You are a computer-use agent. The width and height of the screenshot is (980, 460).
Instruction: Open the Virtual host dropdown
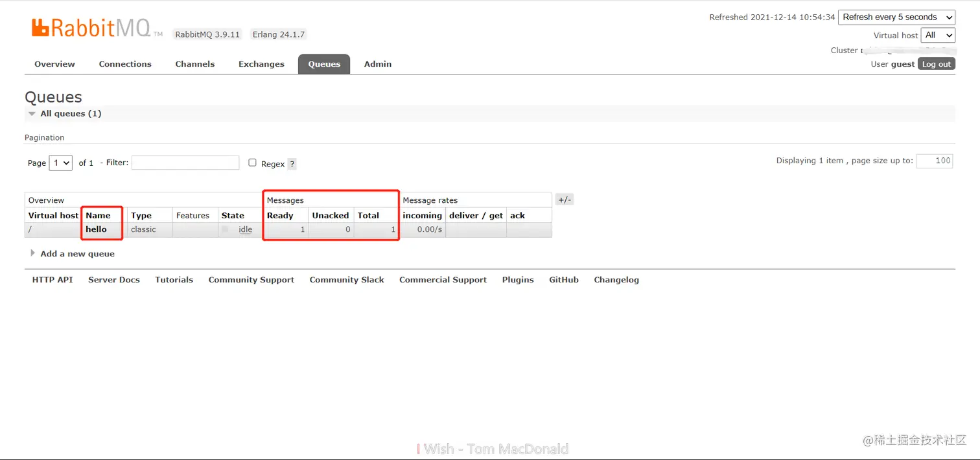point(939,35)
